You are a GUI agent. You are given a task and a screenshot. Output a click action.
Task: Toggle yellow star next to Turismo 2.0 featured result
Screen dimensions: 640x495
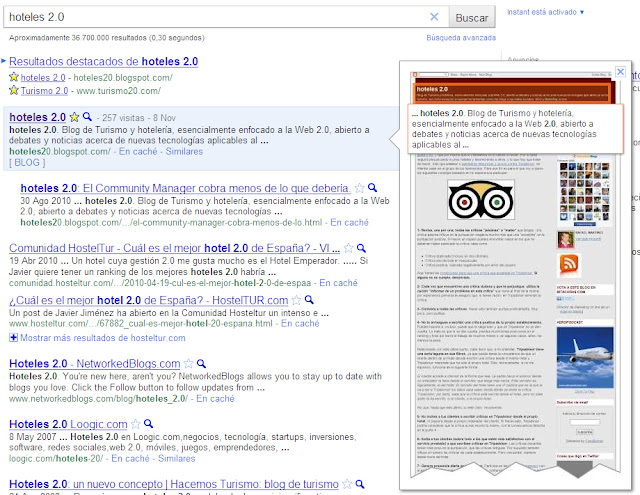[x=14, y=90]
